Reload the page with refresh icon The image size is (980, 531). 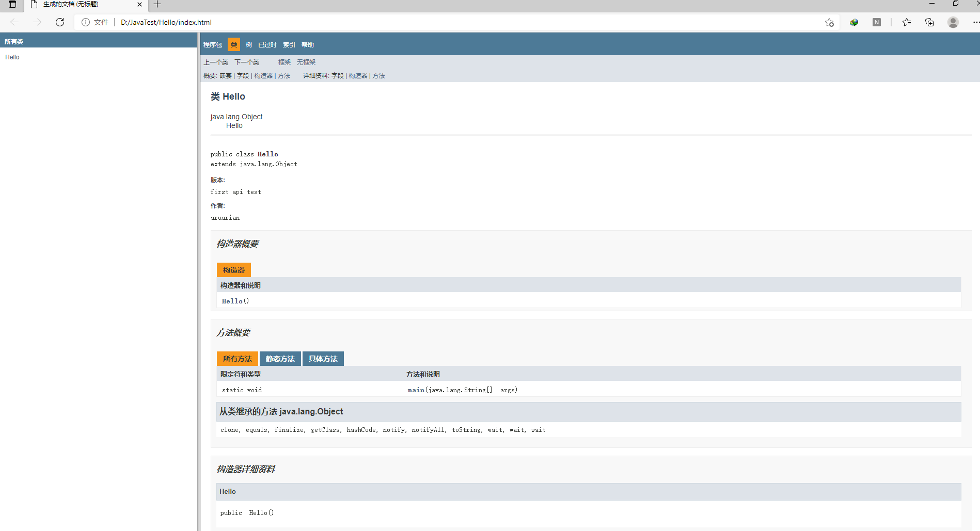60,22
